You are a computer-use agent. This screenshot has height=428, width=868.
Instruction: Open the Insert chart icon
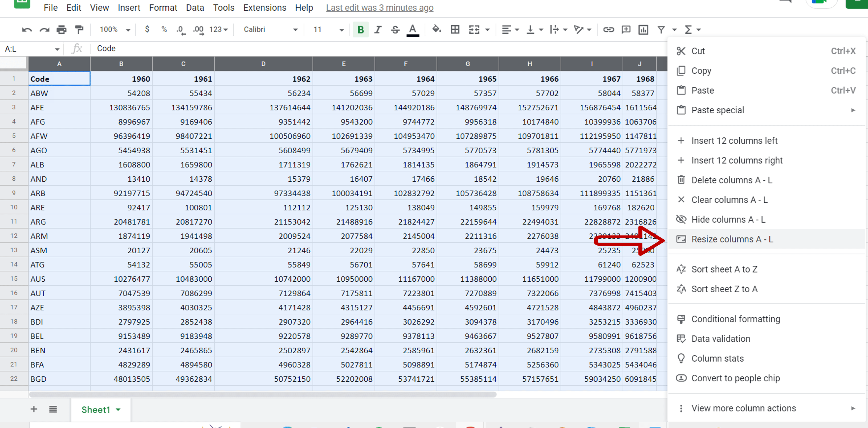(x=643, y=30)
